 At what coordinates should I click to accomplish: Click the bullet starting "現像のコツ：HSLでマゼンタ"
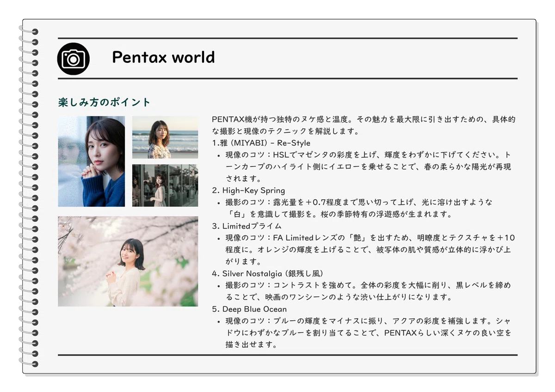[x=368, y=155]
